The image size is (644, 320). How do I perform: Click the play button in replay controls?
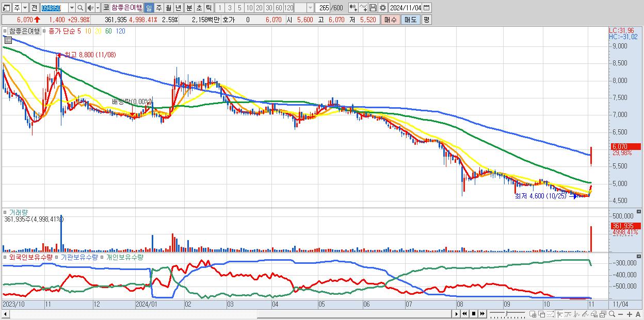tap(456, 314)
